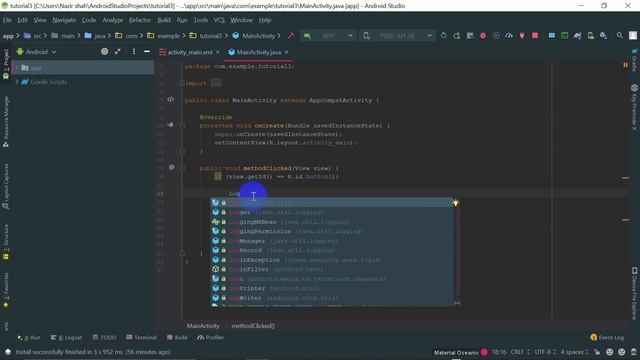640x360 pixels.
Task: Click the Make Project hammer icon
Action: point(291,36)
